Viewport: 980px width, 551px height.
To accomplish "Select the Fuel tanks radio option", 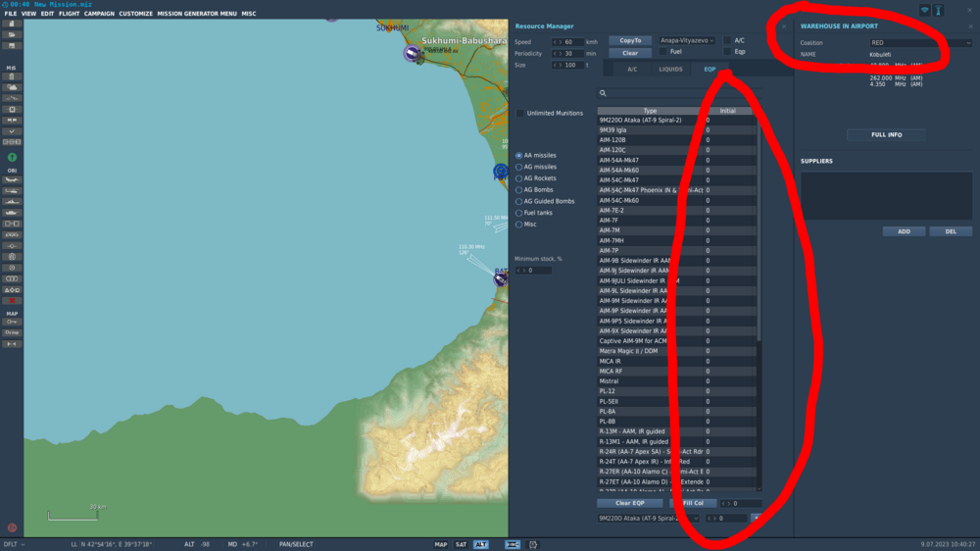I will tap(518, 214).
